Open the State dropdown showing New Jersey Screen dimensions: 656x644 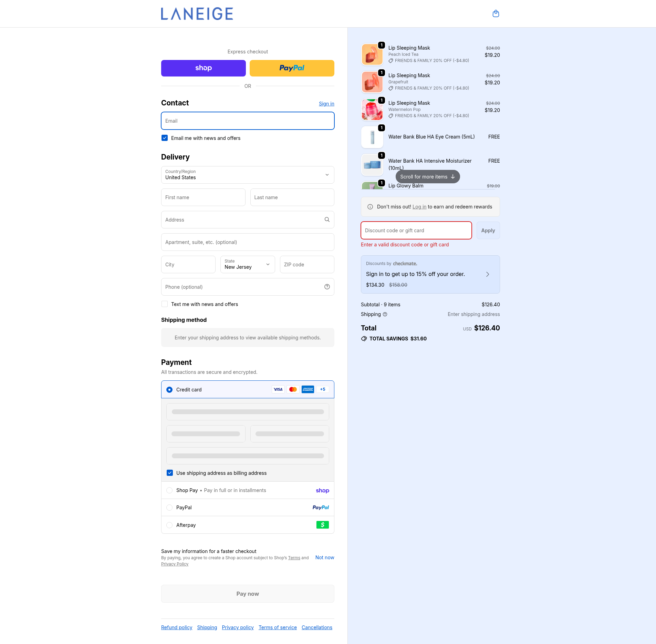pyautogui.click(x=247, y=264)
